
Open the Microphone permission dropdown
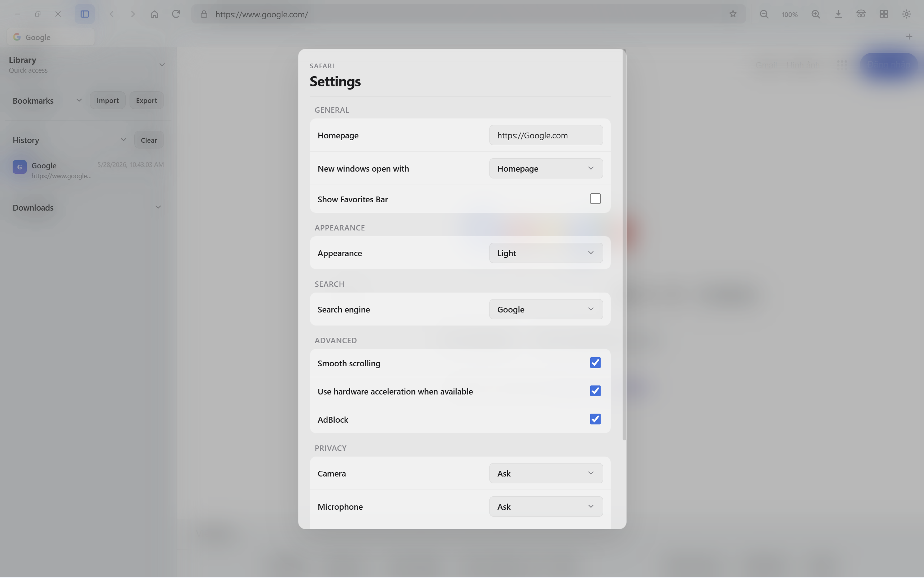click(546, 506)
